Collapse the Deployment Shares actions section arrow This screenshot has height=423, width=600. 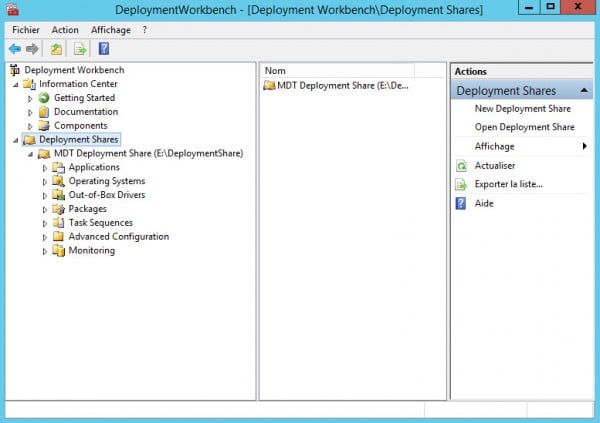tap(584, 90)
